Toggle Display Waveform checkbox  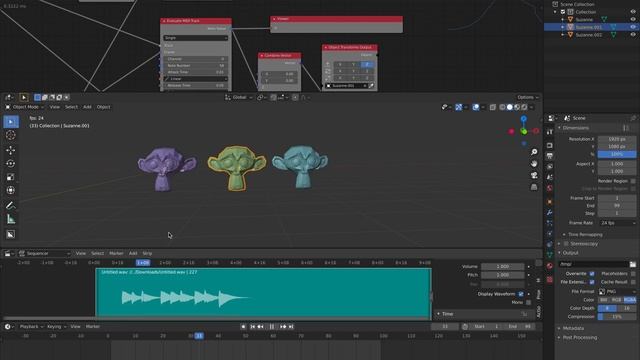[521, 294]
